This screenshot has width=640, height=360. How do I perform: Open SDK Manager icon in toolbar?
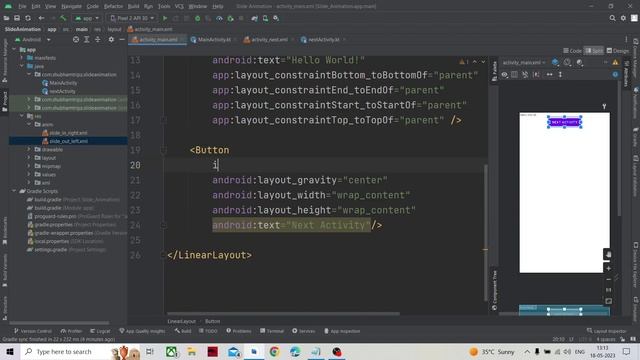click(x=276, y=18)
